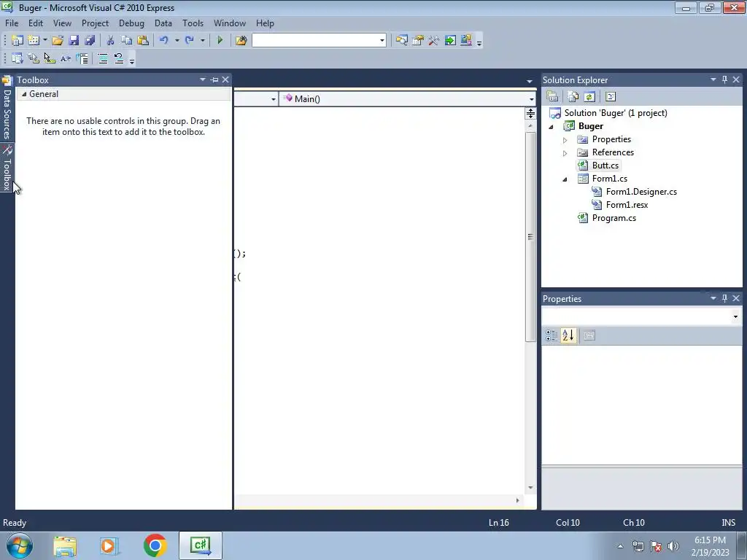Uncomment the selected lines icon
The width and height of the screenshot is (747, 560).
click(119, 58)
